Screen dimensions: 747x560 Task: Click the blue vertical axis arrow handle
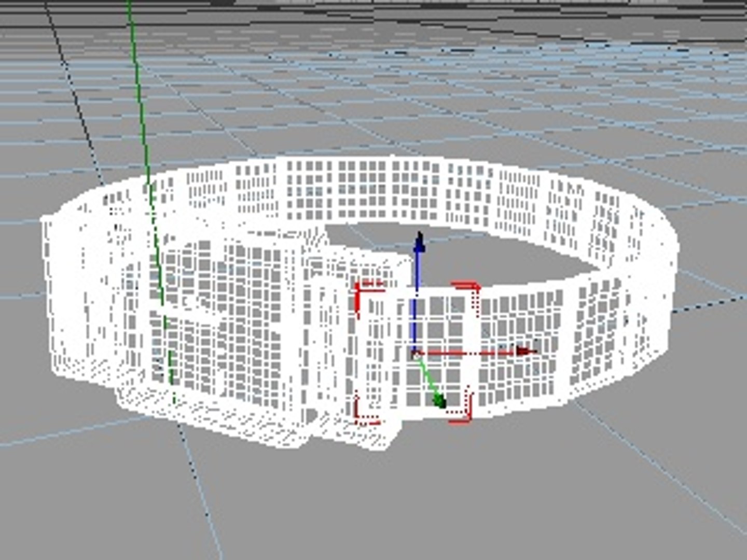click(x=419, y=242)
